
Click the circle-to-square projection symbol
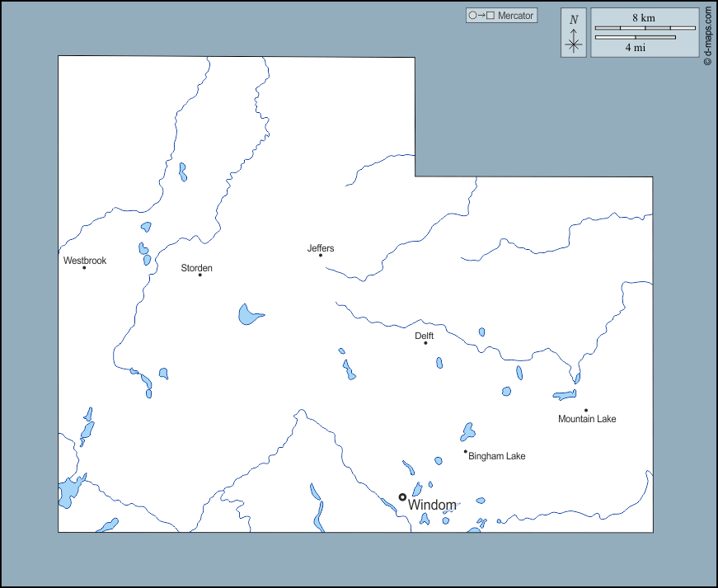(x=481, y=16)
